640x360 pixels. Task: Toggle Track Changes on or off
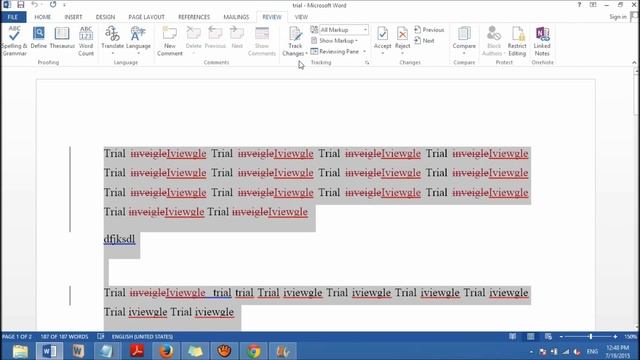[x=295, y=35]
